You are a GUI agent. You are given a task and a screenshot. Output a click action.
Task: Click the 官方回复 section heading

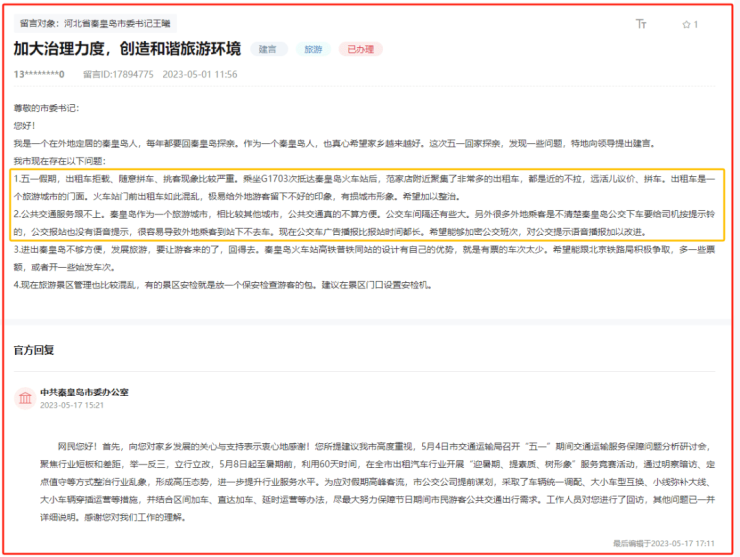point(34,351)
